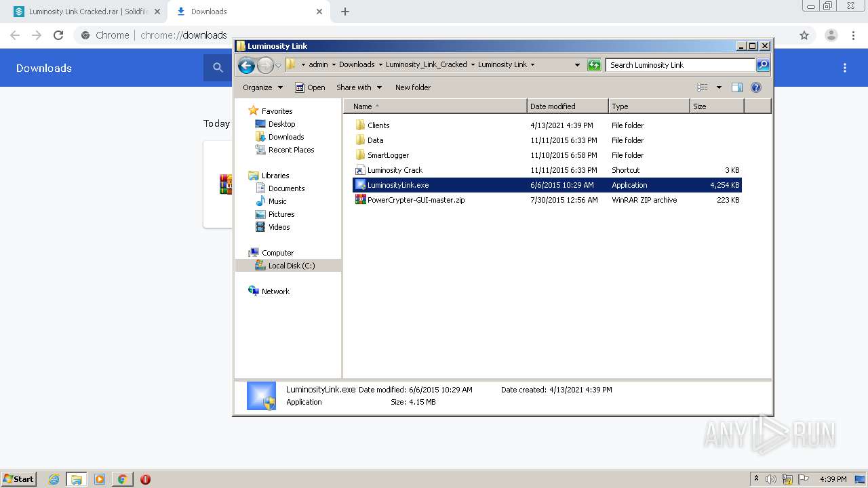868x488 pixels.
Task: Open address bar history dropdown
Action: [577, 65]
